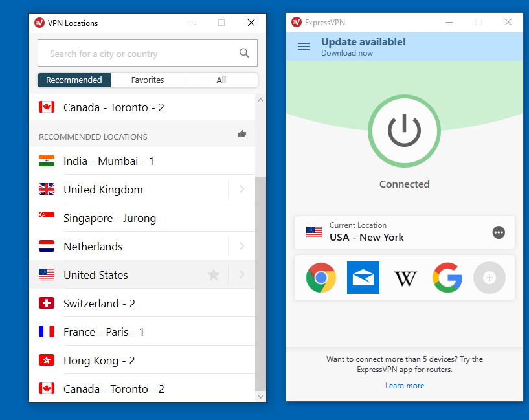Click the VPN Locations title bar logo
This screenshot has height=420, width=529.
[x=39, y=23]
